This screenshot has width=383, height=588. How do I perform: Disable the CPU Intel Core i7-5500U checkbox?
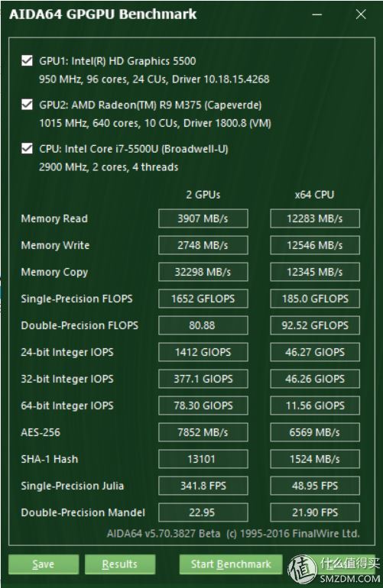27,148
